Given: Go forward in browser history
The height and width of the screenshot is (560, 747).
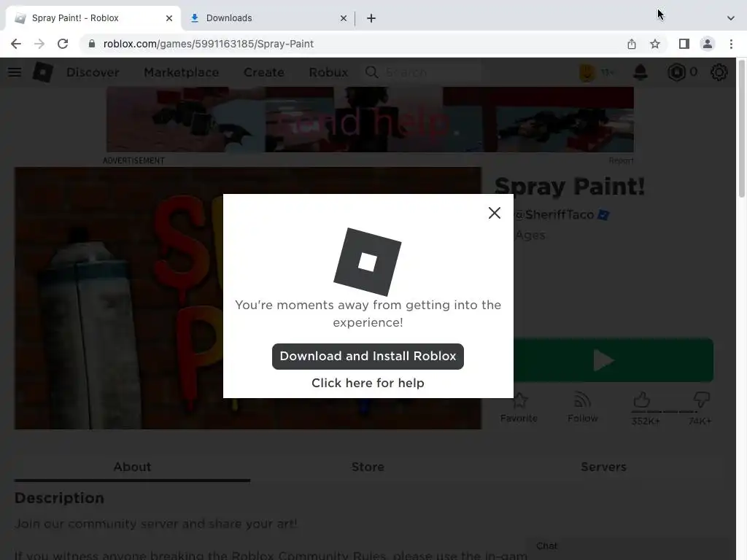Looking at the screenshot, I should pyautogui.click(x=39, y=44).
